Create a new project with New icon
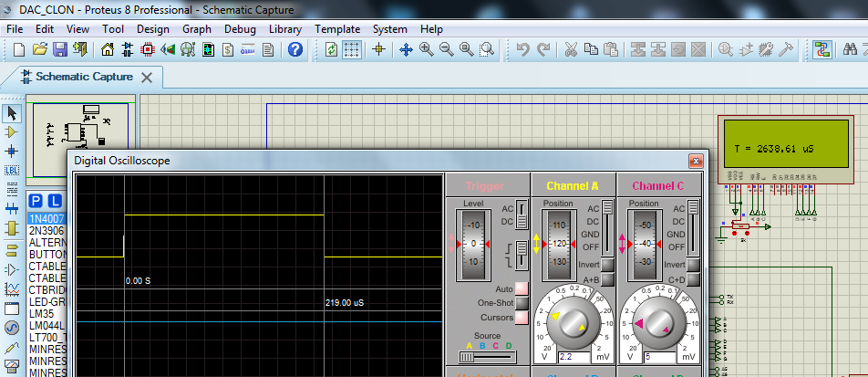This screenshot has width=868, height=377. [19, 50]
